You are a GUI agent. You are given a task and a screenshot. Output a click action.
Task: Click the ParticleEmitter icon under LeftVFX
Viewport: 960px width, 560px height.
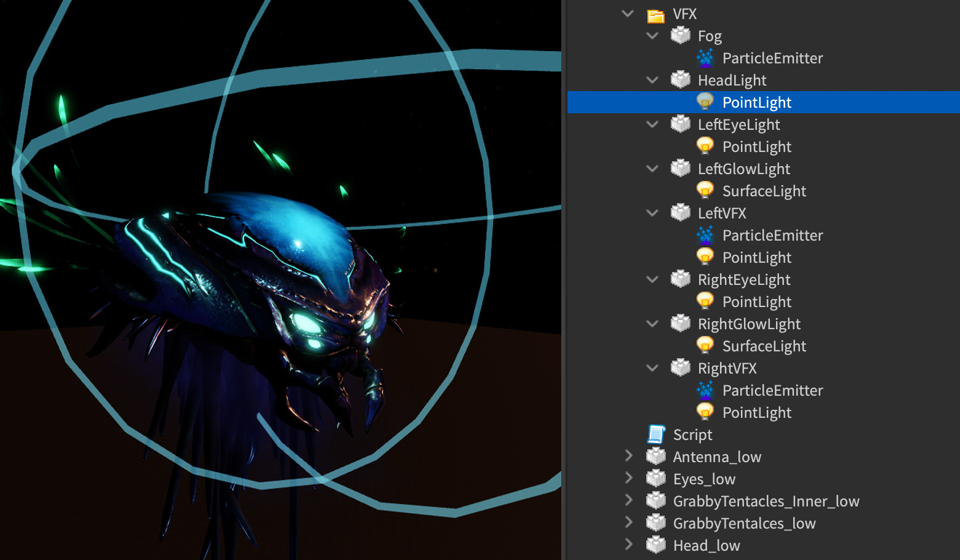[705, 235]
